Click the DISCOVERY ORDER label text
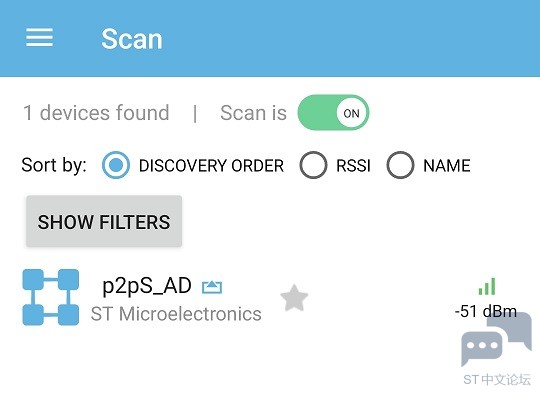This screenshot has width=540, height=395. pyautogui.click(x=211, y=166)
